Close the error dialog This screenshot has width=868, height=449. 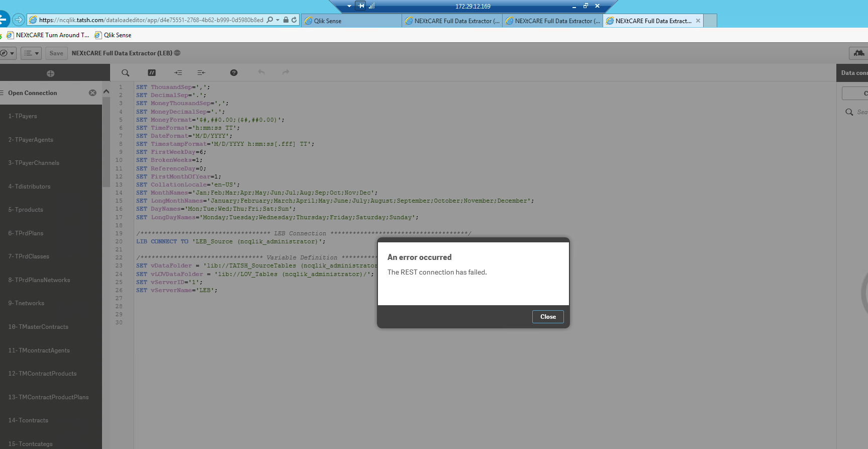548,317
